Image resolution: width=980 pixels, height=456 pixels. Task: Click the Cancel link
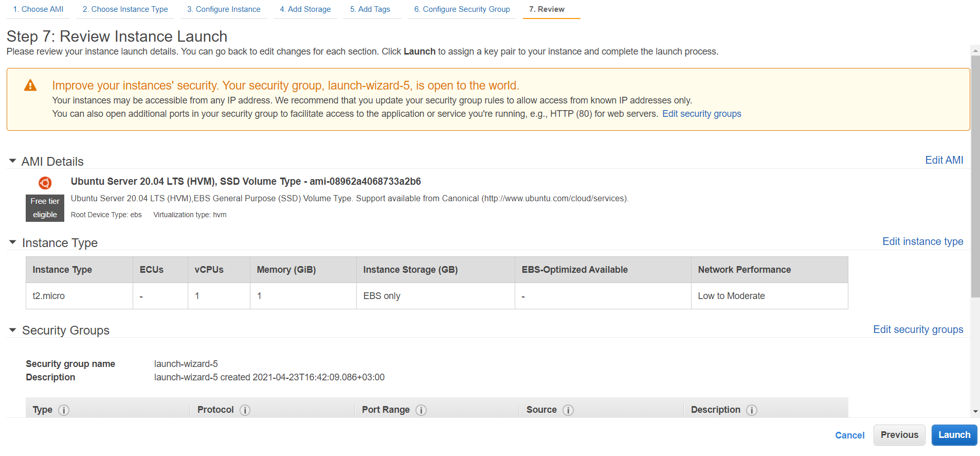point(849,435)
